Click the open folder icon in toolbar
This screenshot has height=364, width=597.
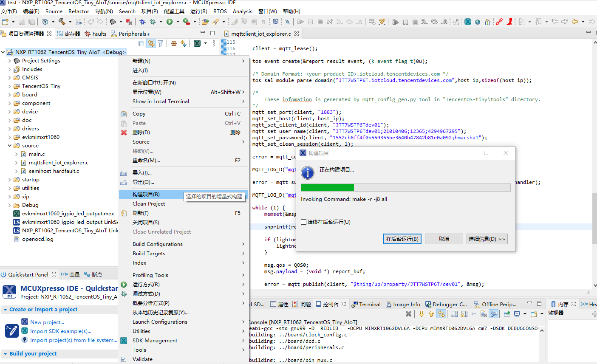click(x=205, y=22)
